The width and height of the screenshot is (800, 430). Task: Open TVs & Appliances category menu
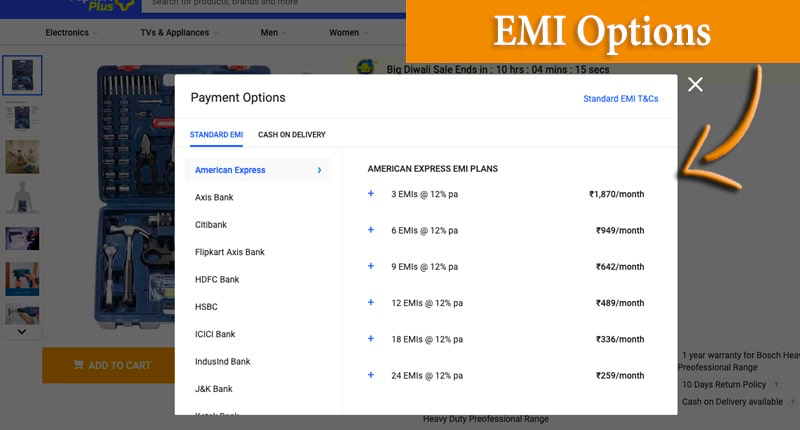(x=179, y=33)
